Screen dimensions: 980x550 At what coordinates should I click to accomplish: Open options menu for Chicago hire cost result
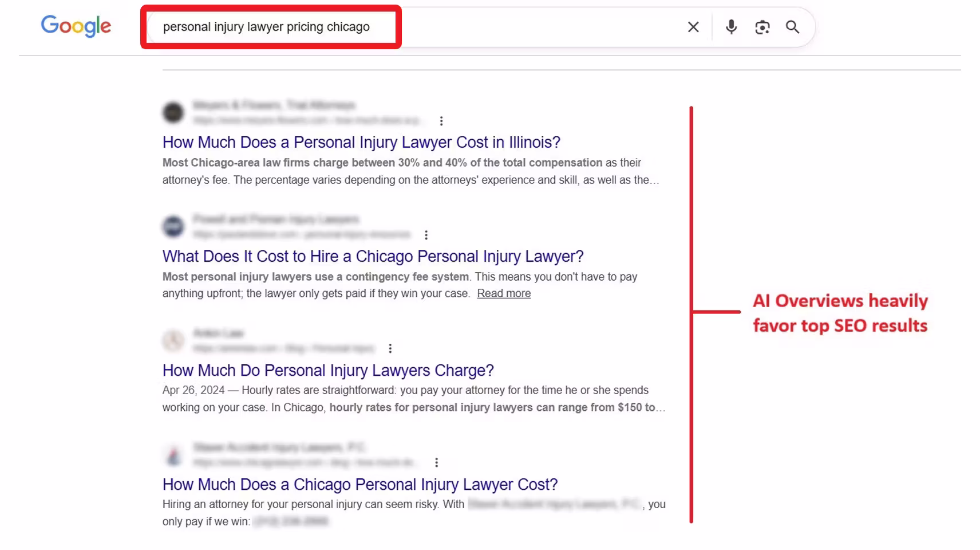pyautogui.click(x=426, y=235)
